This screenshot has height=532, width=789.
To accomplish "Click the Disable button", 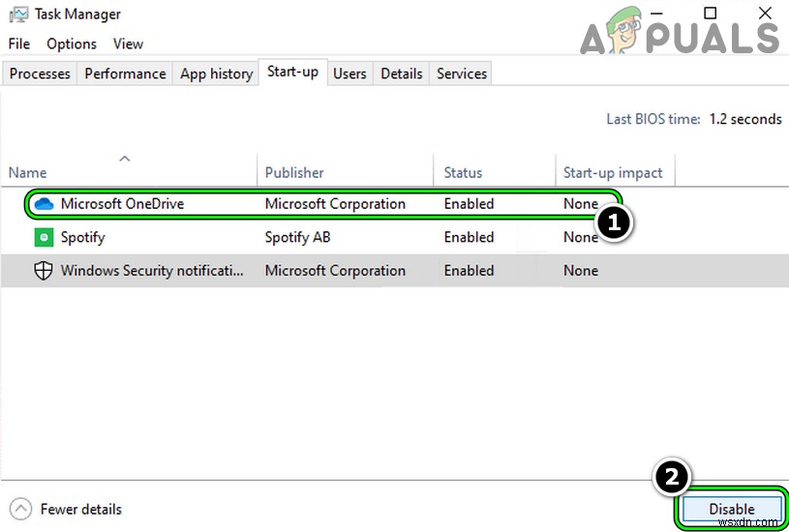I will [732, 509].
